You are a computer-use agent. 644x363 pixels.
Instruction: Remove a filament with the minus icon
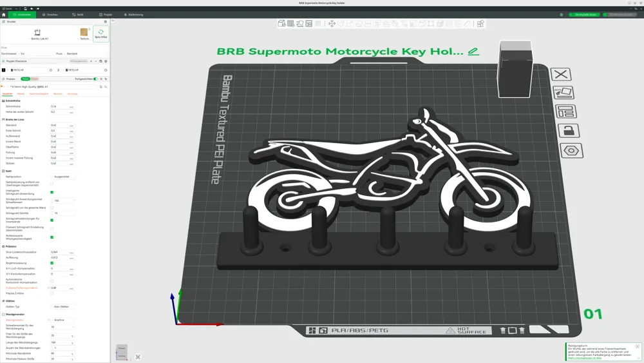coord(96,61)
